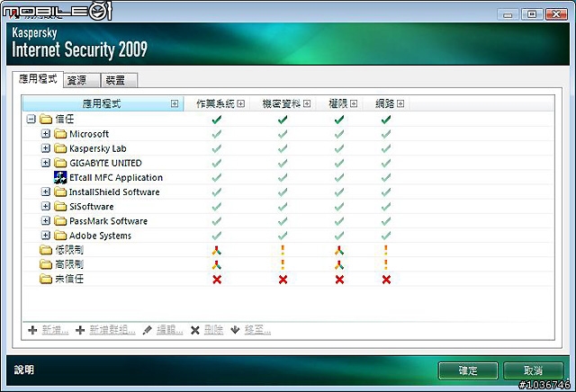
Task: Select the PassMark Software tree item
Action: [x=108, y=221]
